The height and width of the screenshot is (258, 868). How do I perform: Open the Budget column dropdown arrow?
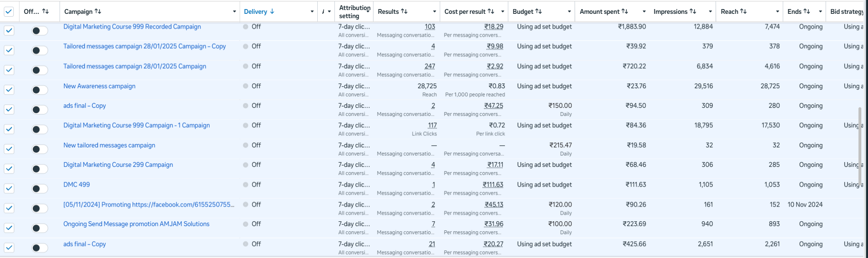coord(569,11)
